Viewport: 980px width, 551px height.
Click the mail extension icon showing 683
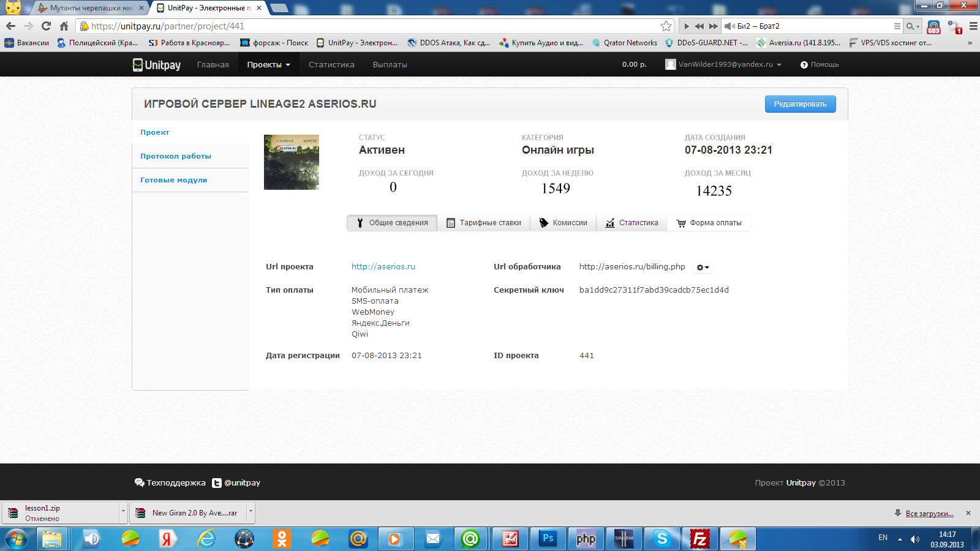[x=933, y=26]
